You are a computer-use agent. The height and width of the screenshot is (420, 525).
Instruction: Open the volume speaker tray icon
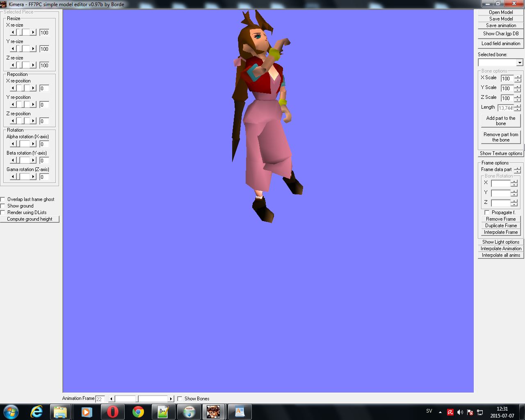tap(460, 412)
